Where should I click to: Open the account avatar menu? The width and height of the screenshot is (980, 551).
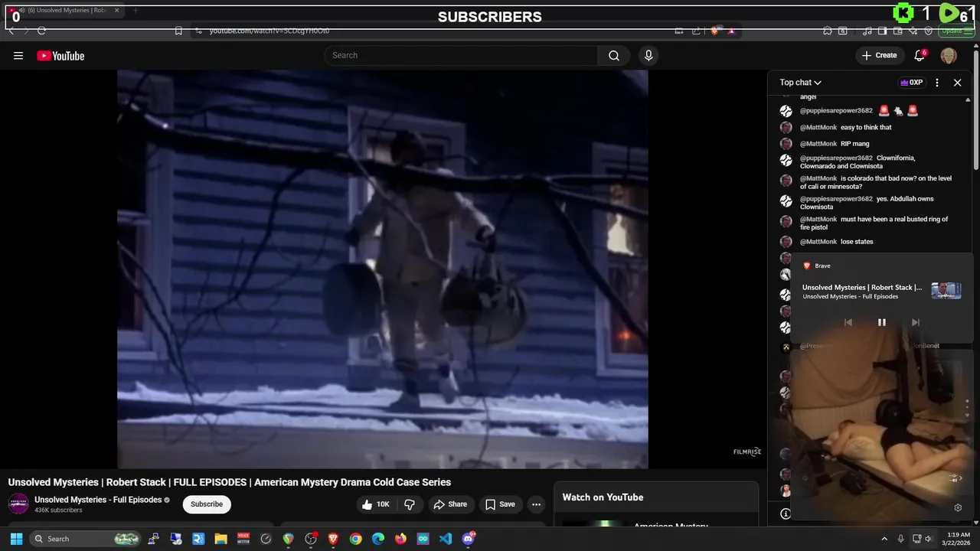pyautogui.click(x=949, y=56)
